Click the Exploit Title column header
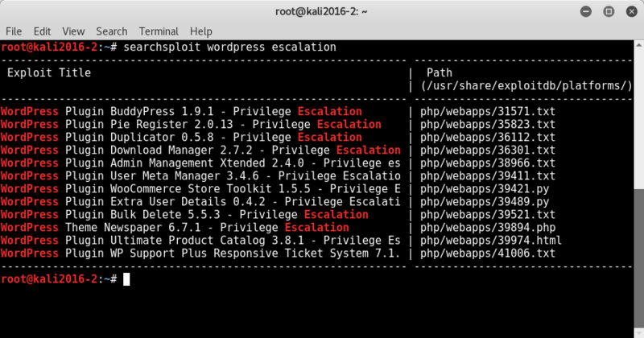 tap(49, 73)
